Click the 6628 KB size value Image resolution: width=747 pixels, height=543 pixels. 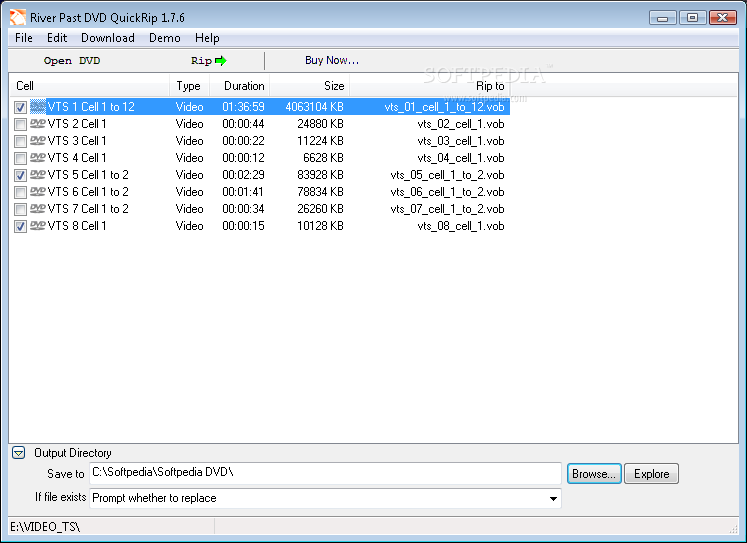point(323,158)
